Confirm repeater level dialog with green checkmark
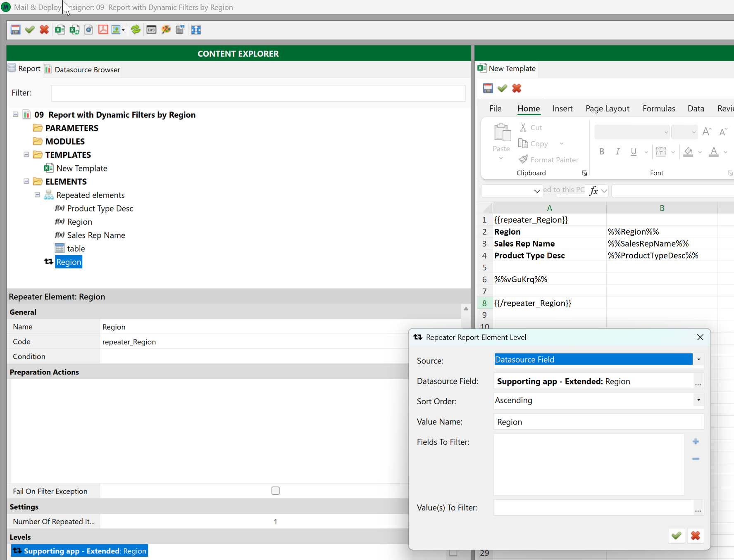 pos(676,536)
